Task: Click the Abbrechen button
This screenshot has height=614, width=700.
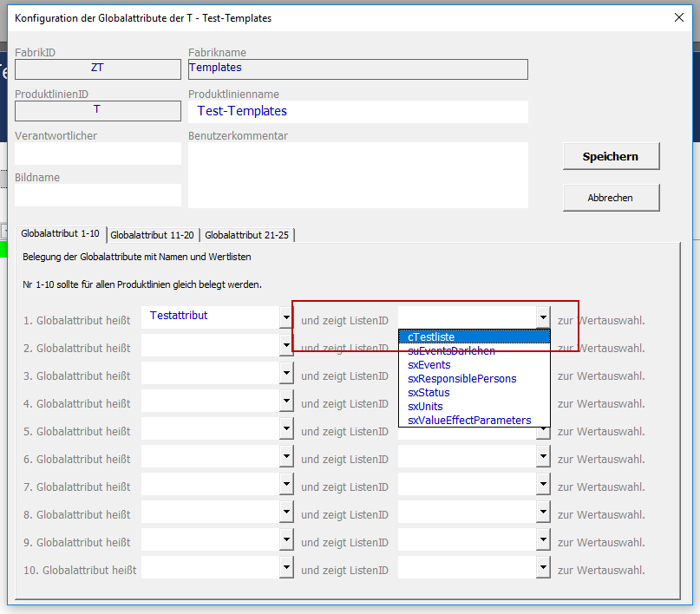Action: tap(611, 198)
